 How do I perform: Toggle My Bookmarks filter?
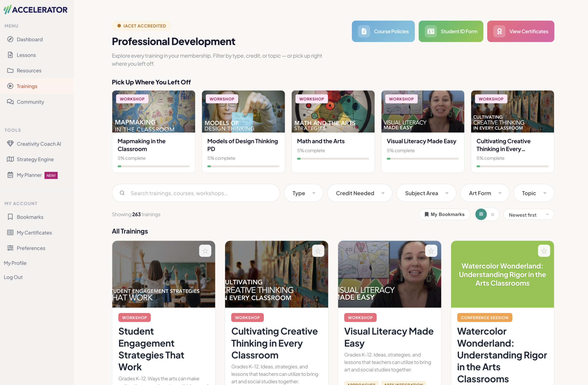(x=444, y=214)
